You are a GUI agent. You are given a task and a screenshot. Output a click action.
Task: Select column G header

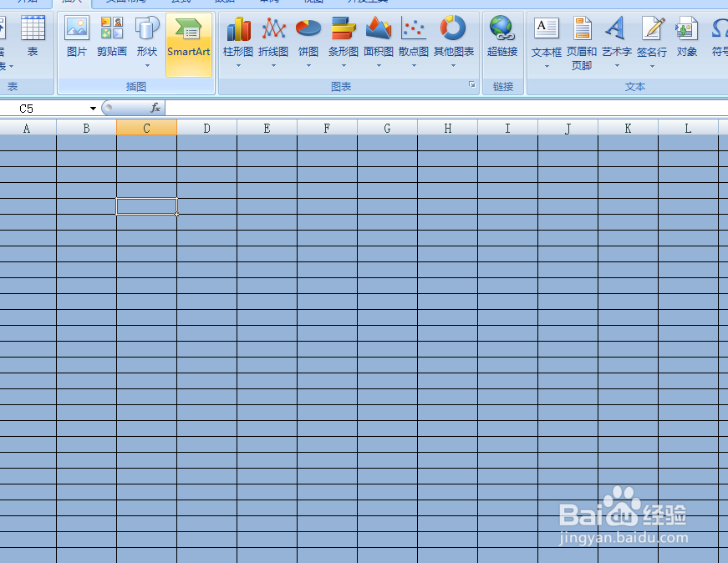[387, 128]
